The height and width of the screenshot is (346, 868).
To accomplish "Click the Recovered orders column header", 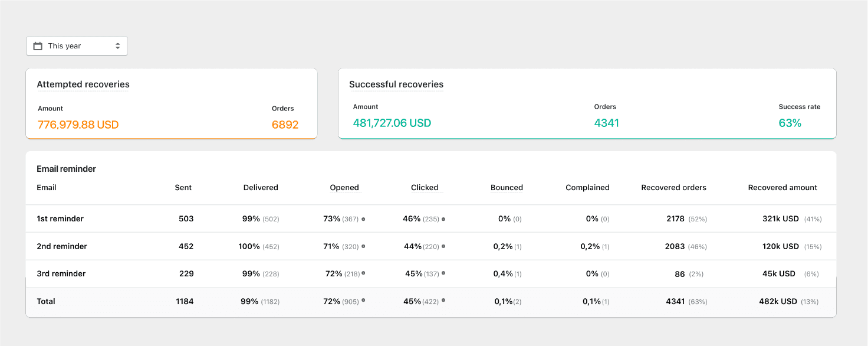I will coord(673,188).
